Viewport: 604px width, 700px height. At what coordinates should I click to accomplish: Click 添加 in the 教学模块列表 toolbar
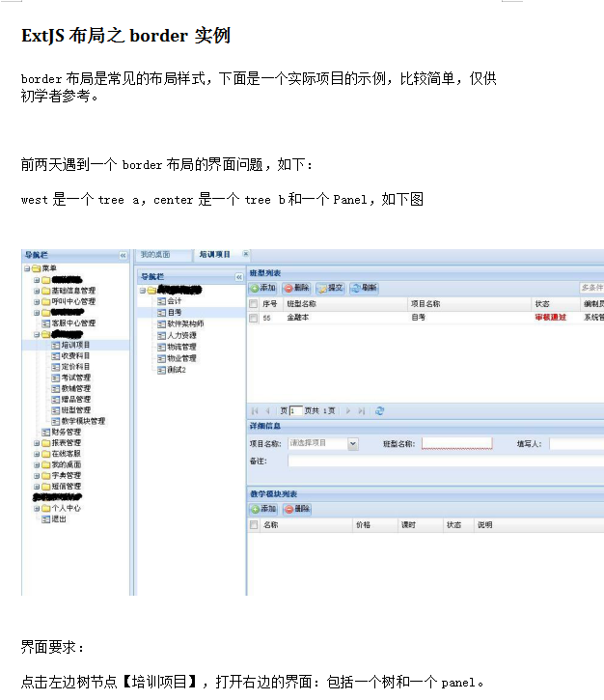[x=262, y=508]
